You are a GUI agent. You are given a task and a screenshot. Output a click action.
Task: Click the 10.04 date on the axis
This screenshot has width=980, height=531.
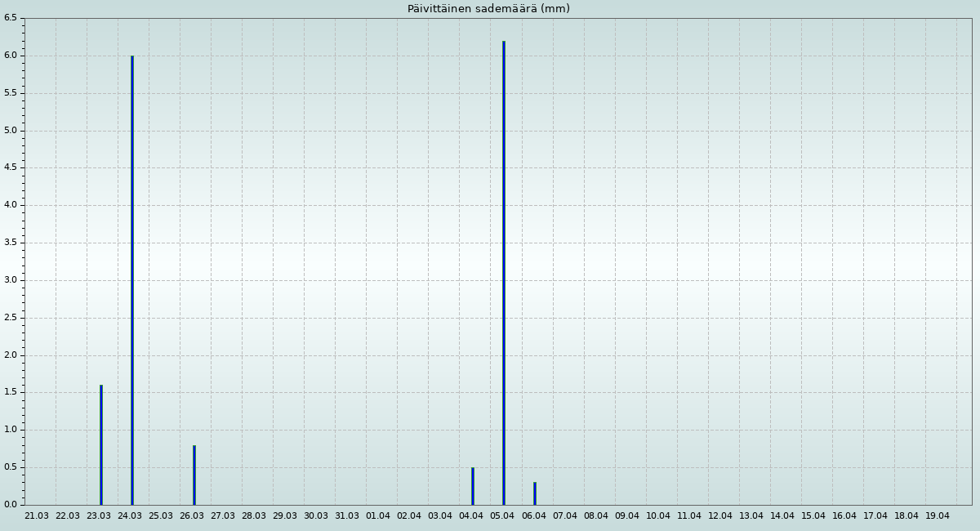pos(658,516)
